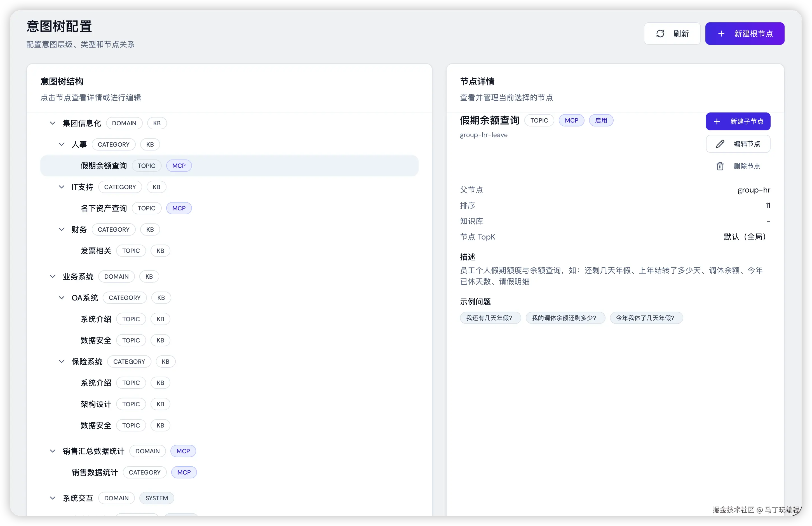Select the 假期余额查询 row in the tree
The height and width of the screenshot is (526, 812).
229,166
